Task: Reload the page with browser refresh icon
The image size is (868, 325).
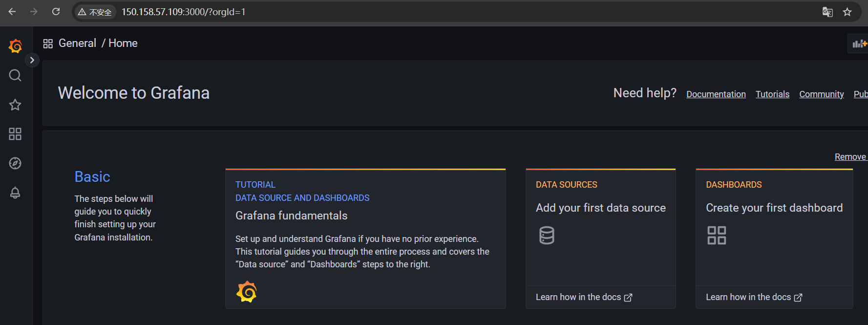Action: (x=56, y=12)
